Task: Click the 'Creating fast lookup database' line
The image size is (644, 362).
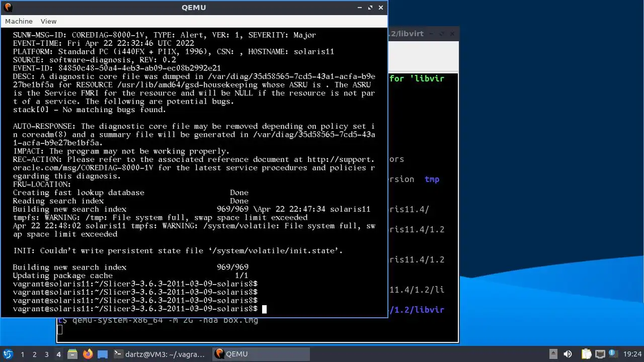Action: (x=130, y=193)
